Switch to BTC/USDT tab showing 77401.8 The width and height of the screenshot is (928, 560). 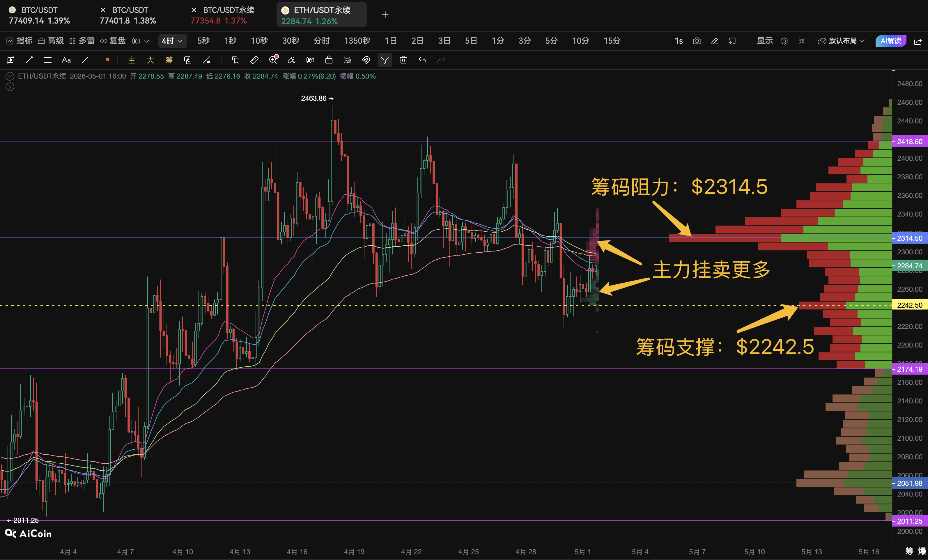pos(128,15)
